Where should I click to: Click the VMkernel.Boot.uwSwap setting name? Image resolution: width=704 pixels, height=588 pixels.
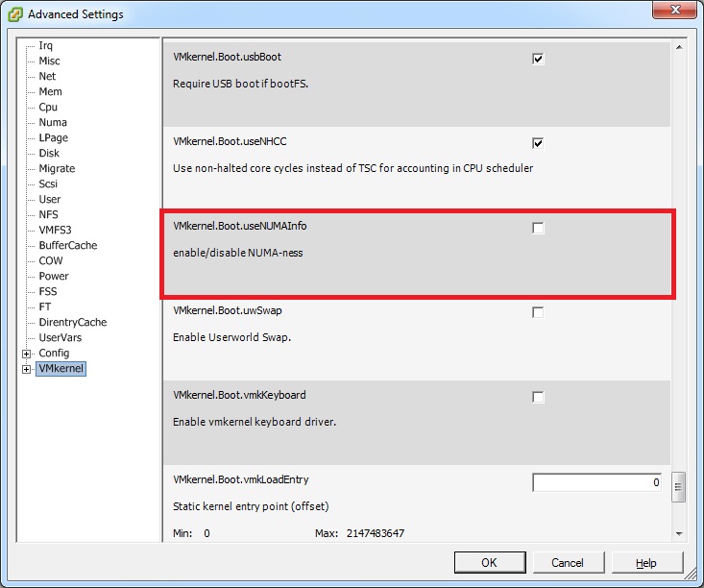(x=228, y=310)
